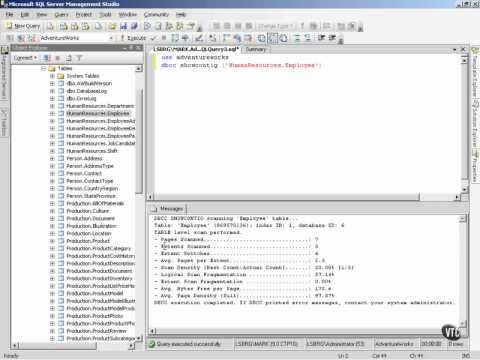Expand the HumanResources.Employee table node
Image resolution: width=480 pixels, height=360 pixels.
[x=52, y=114]
